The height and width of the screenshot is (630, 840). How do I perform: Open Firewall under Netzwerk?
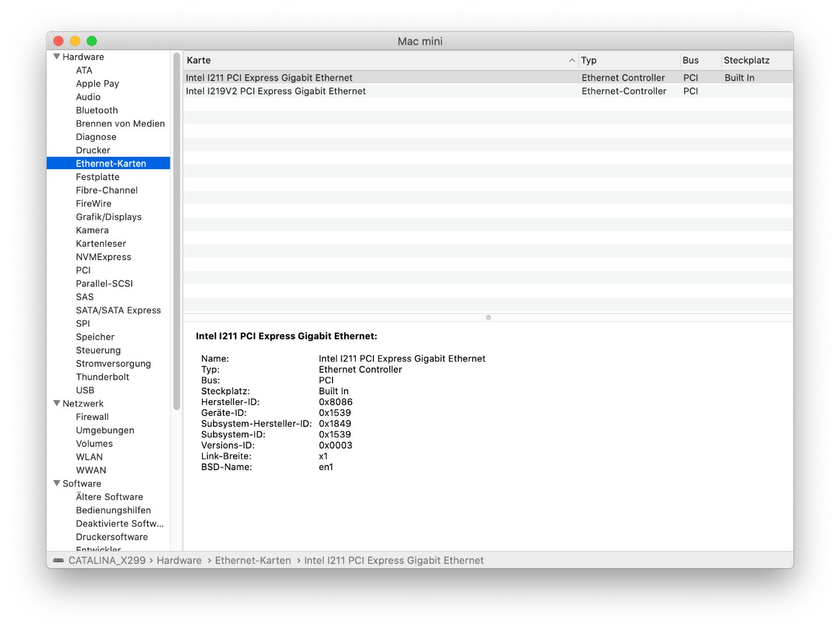[92, 417]
